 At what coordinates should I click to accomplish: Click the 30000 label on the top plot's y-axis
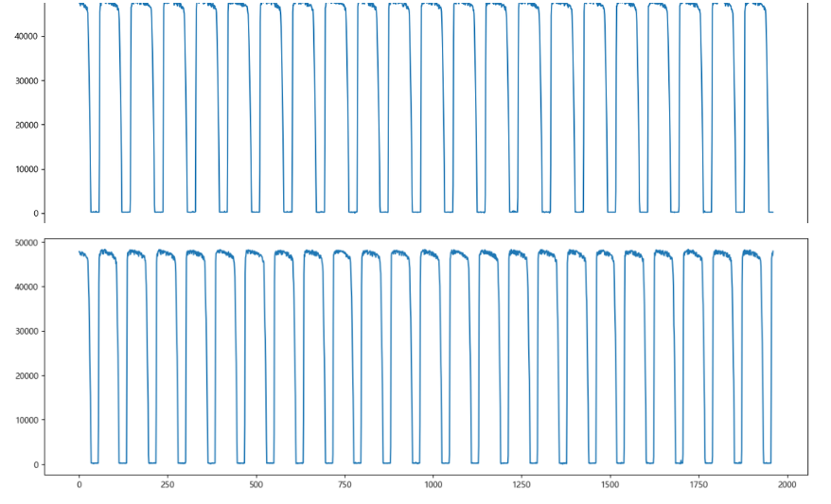(x=27, y=81)
